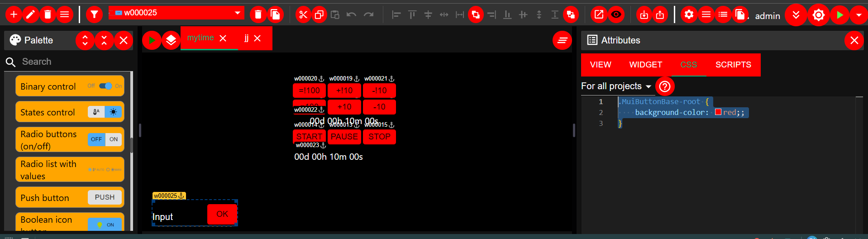Click the green play icon beside view tabs
This screenshot has width=868, height=239.
coord(152,40)
